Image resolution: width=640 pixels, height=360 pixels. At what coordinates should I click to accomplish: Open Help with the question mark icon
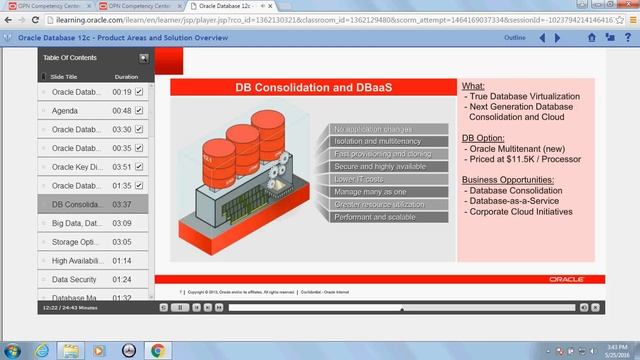coord(628,38)
